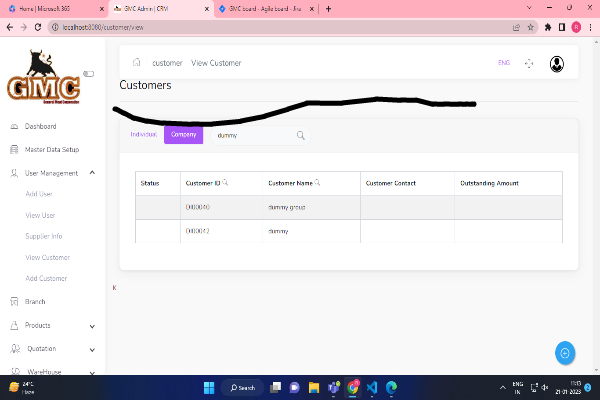Open Master Data Setup in sidebar
The image size is (600, 400).
click(51, 150)
